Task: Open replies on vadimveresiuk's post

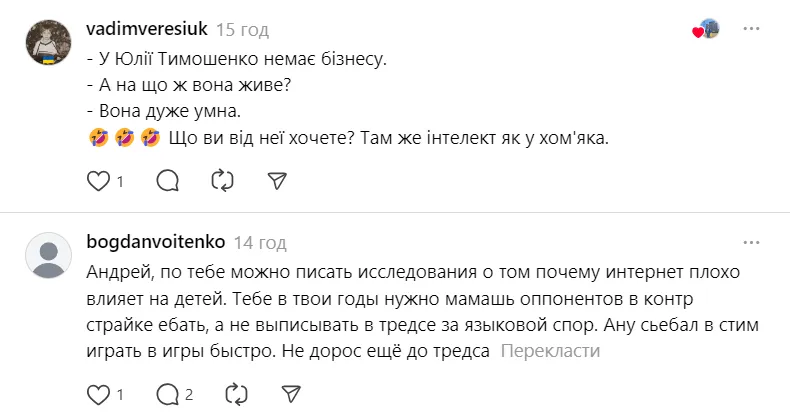Action: pyautogui.click(x=168, y=181)
